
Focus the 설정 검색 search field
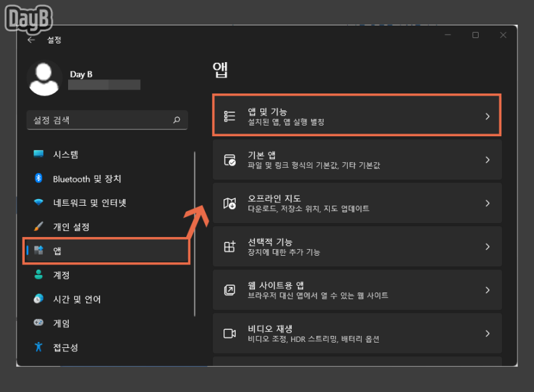coord(107,120)
